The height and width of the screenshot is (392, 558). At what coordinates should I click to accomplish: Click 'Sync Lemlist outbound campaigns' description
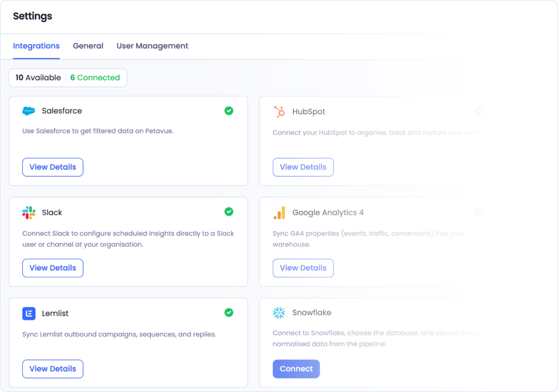pos(119,334)
